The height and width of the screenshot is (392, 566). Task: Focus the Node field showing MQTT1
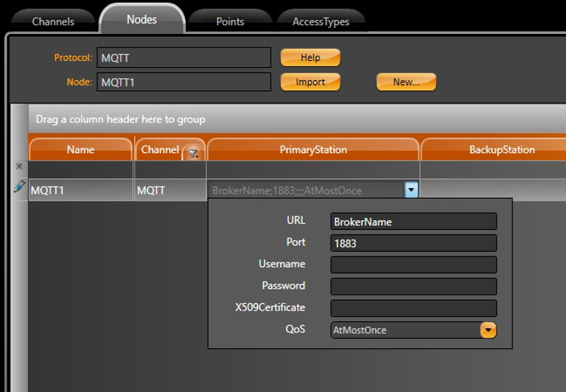tap(183, 82)
